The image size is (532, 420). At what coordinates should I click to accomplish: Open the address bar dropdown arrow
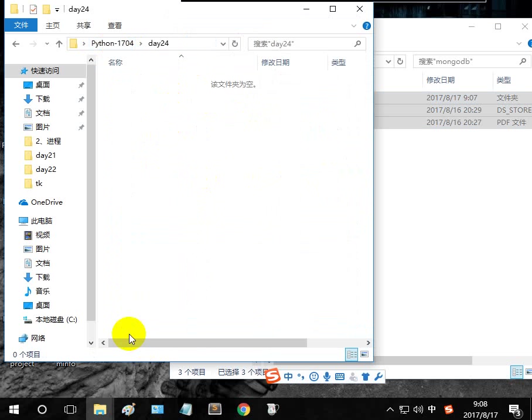point(223,43)
